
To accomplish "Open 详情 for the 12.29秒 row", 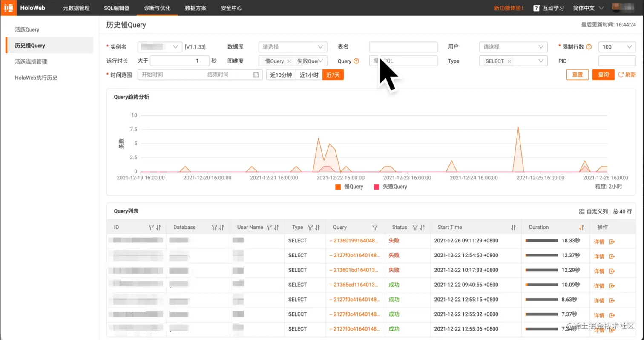I will [x=599, y=271].
